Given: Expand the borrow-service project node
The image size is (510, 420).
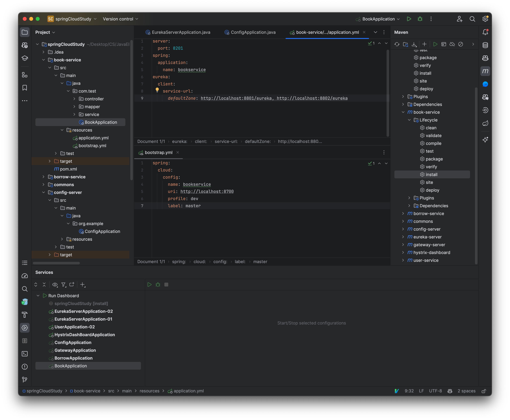Looking at the screenshot, I should pos(403,213).
